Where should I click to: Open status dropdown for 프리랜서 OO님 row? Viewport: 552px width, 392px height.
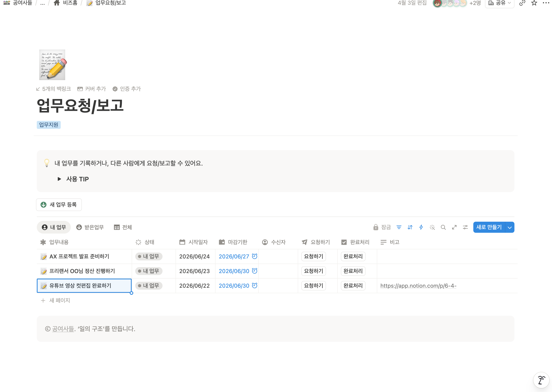149,271
